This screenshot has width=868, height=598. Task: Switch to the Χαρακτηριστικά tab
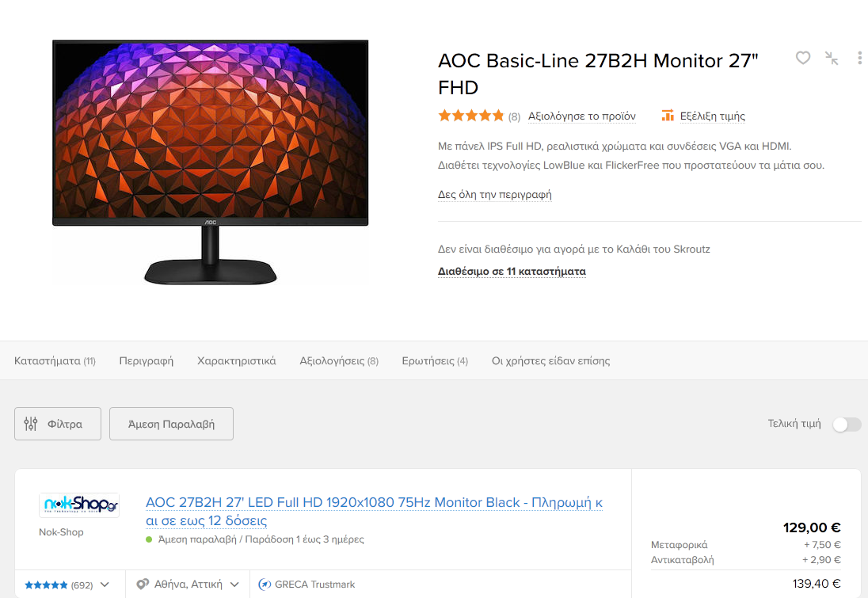[x=236, y=361]
